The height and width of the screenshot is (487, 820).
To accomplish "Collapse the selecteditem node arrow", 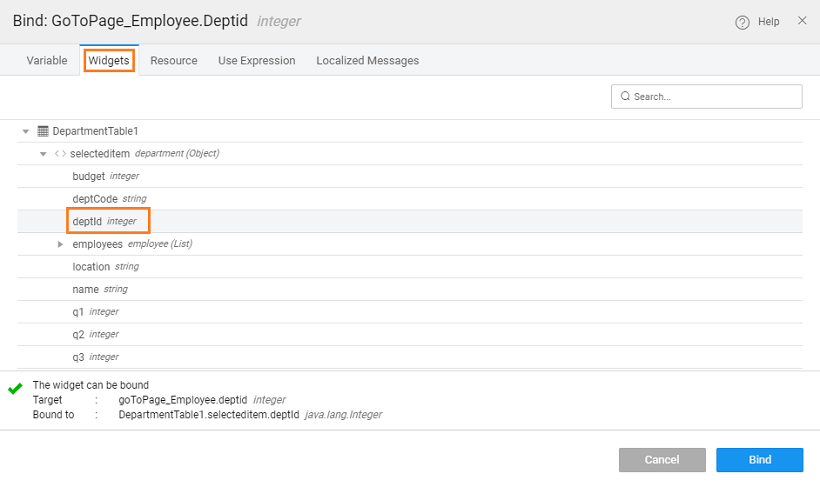I will (x=43, y=154).
